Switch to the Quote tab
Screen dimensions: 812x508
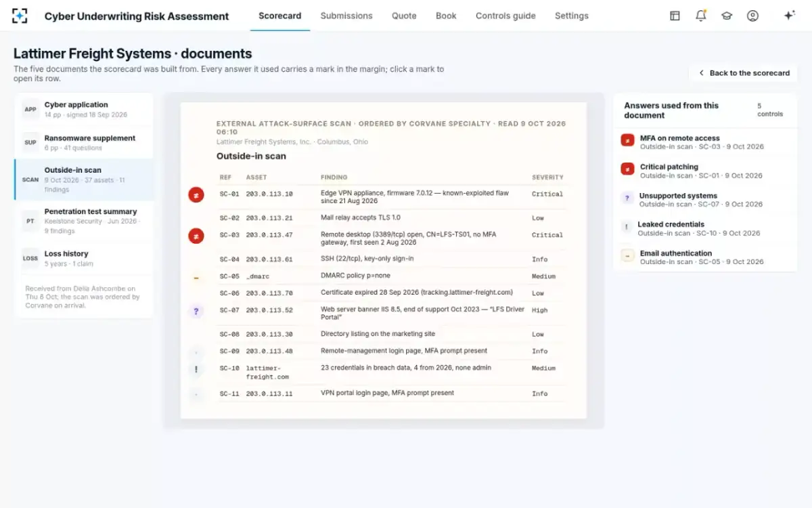point(404,16)
